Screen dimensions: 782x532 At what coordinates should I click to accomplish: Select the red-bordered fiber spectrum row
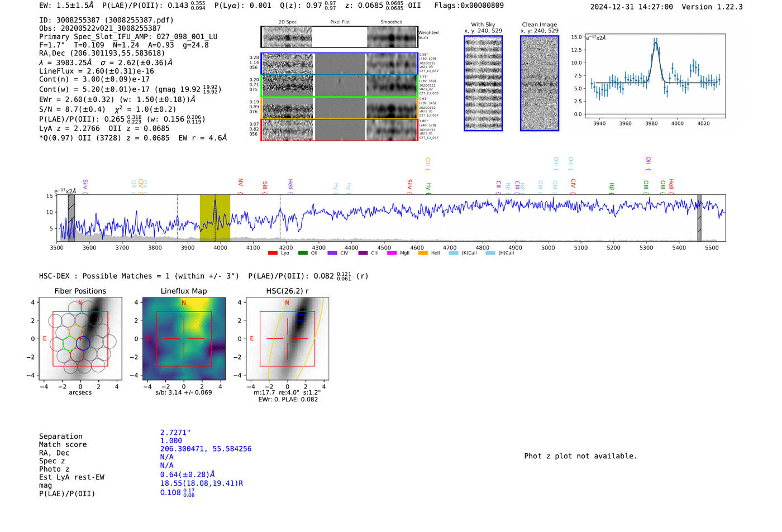click(x=339, y=130)
